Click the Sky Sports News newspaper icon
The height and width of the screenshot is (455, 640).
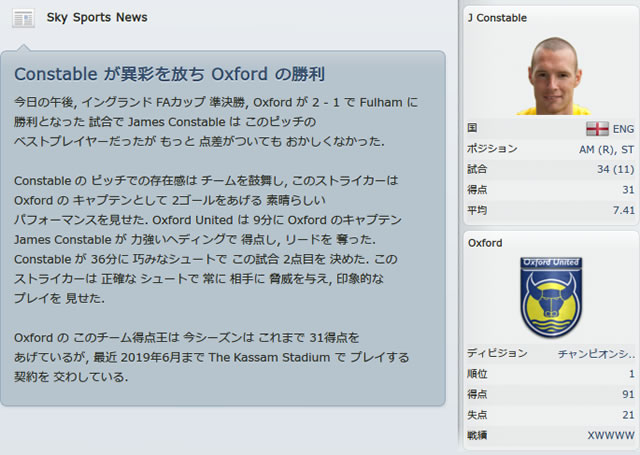(x=23, y=18)
